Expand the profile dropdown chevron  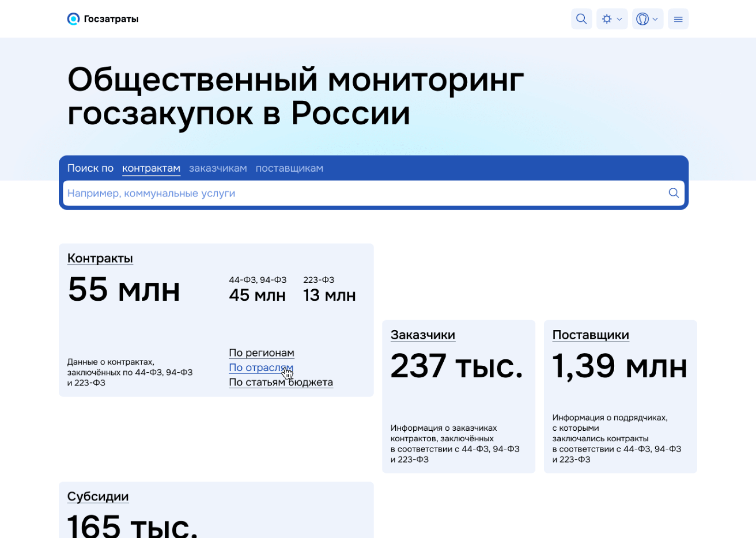pos(655,19)
